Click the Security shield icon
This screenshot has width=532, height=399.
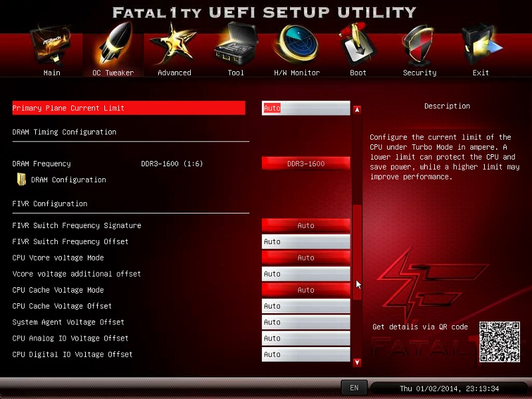click(420, 45)
